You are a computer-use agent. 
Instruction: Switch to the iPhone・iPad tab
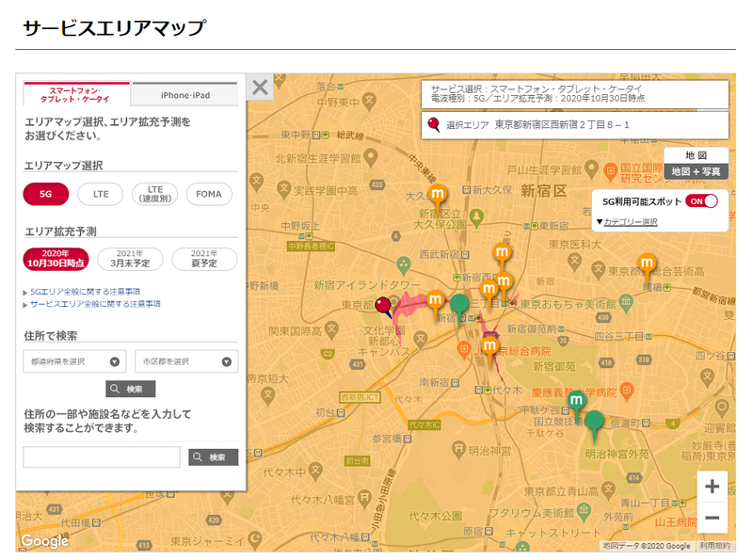184,95
